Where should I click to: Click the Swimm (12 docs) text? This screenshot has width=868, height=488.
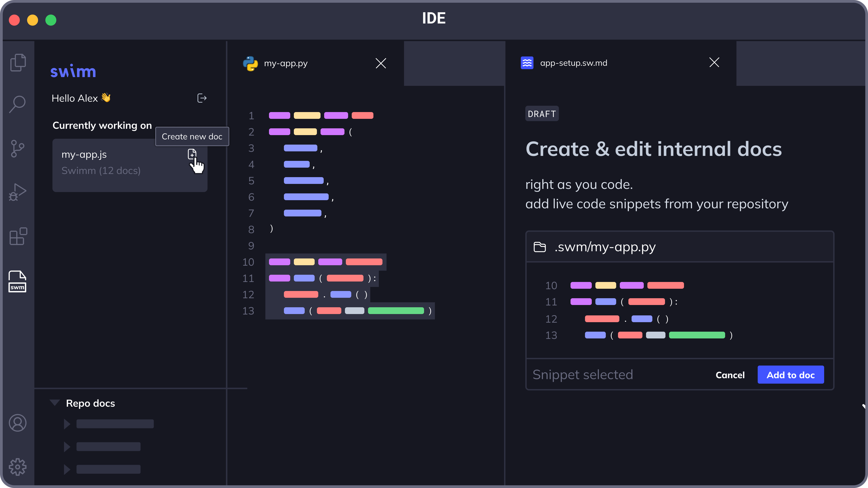(x=101, y=171)
